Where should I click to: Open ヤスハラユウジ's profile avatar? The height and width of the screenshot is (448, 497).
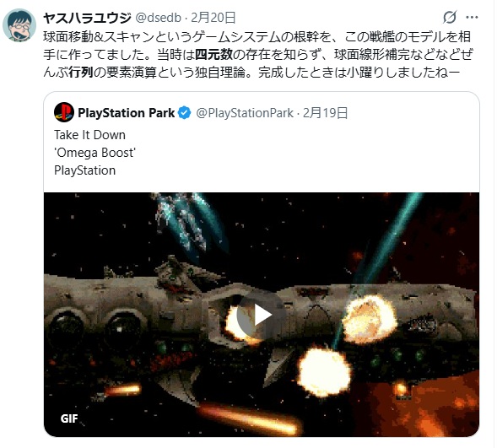pos(19,25)
